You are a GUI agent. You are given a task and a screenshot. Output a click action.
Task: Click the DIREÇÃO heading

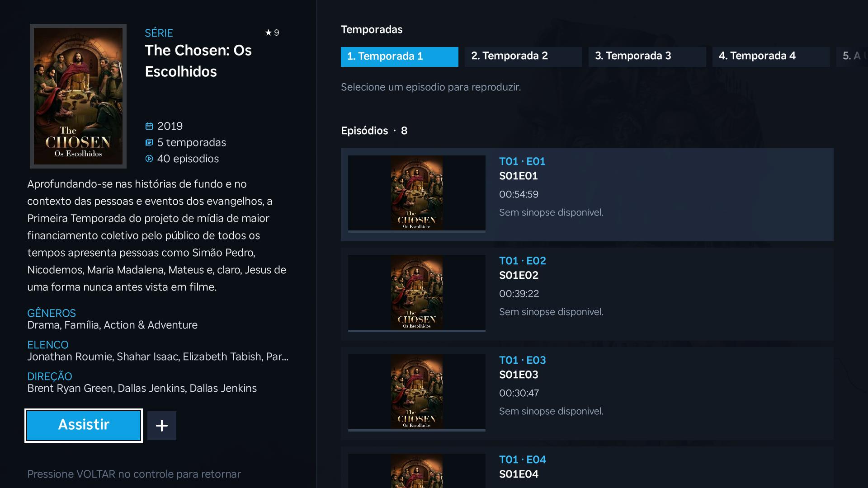pos(50,376)
